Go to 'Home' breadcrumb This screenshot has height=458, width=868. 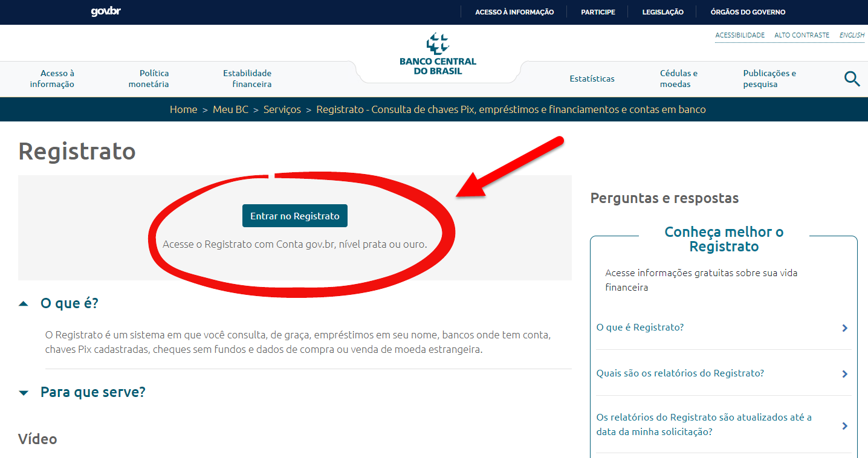183,109
